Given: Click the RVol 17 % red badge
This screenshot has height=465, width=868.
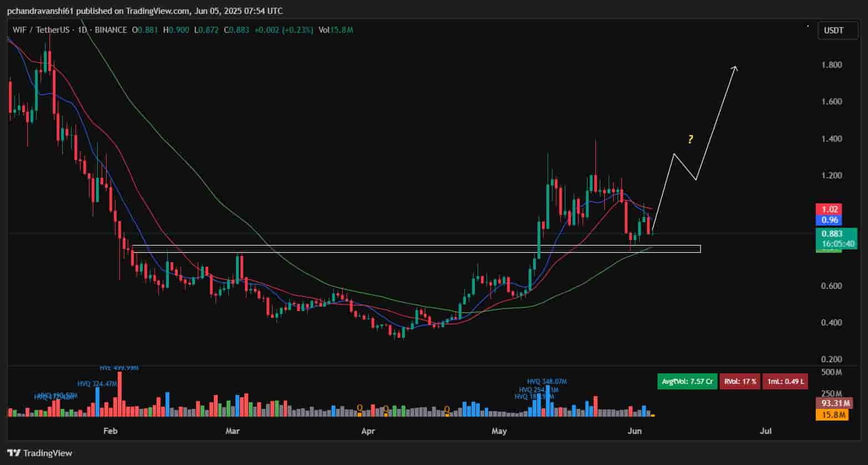Looking at the screenshot, I should [x=740, y=382].
